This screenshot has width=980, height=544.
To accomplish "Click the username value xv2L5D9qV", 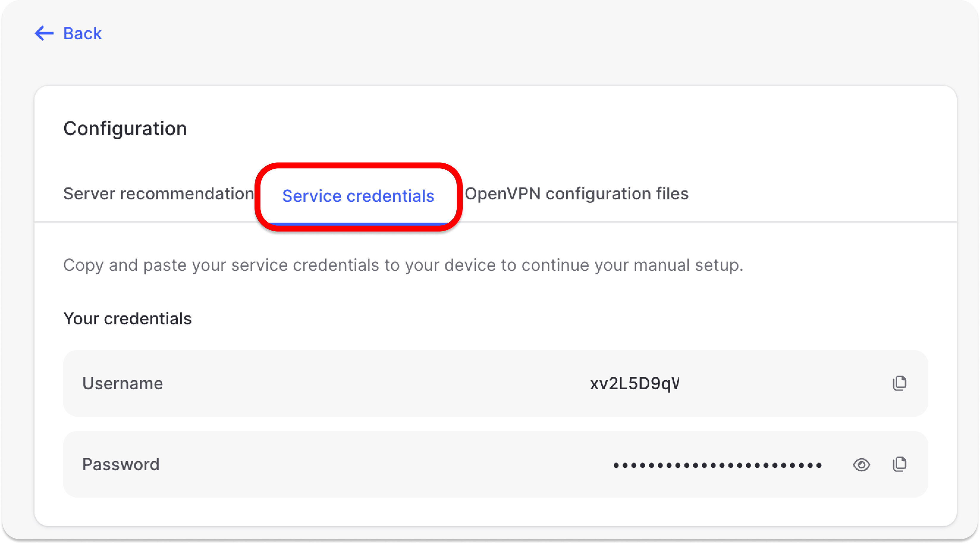I will pyautogui.click(x=634, y=383).
